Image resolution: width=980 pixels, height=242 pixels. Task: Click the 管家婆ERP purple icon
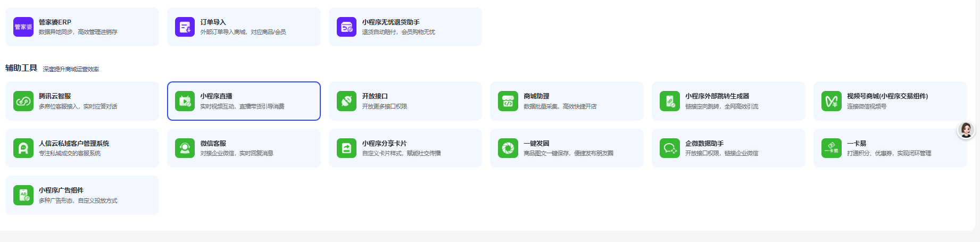point(23,27)
